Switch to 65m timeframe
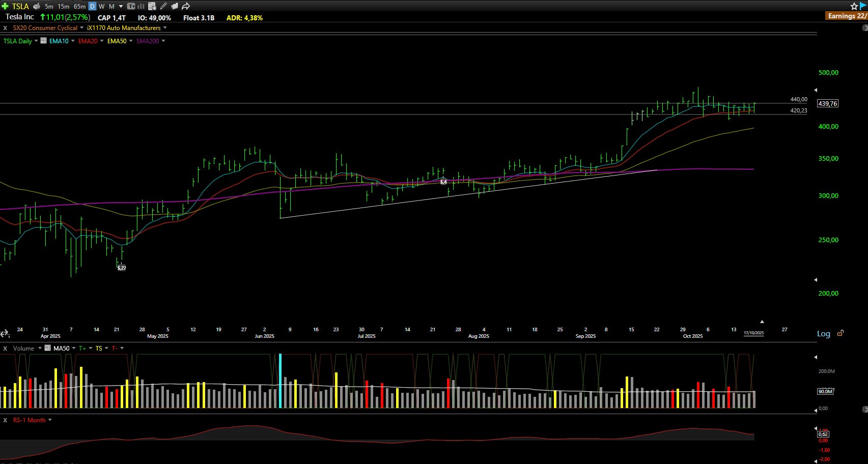This screenshot has width=868, height=464. (79, 6)
